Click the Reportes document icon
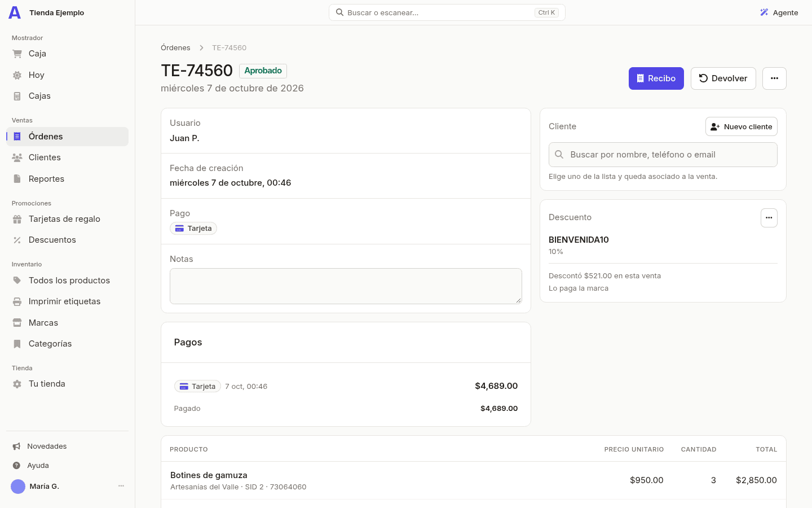 pyautogui.click(x=17, y=179)
